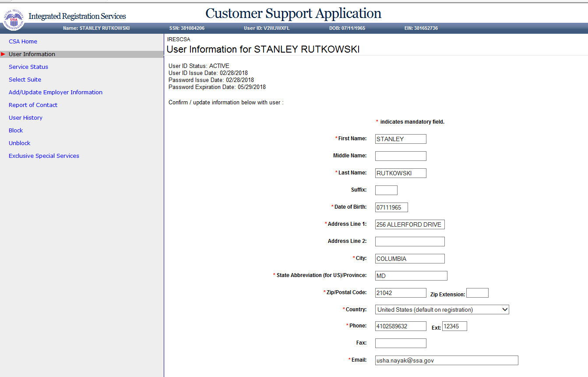588x377 pixels.
Task: Open Add/Update Employer Information
Action: pos(56,92)
